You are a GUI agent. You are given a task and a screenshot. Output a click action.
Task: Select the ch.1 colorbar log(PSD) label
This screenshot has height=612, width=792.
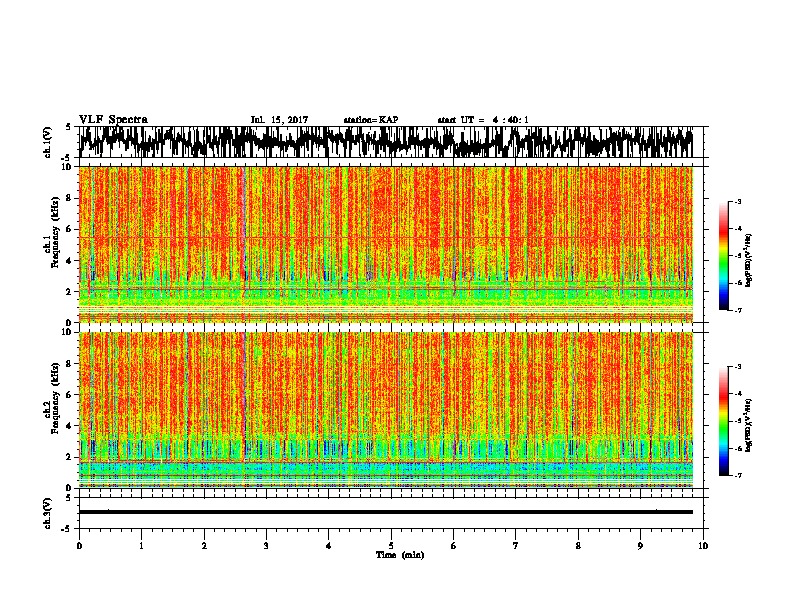pyautogui.click(x=749, y=261)
